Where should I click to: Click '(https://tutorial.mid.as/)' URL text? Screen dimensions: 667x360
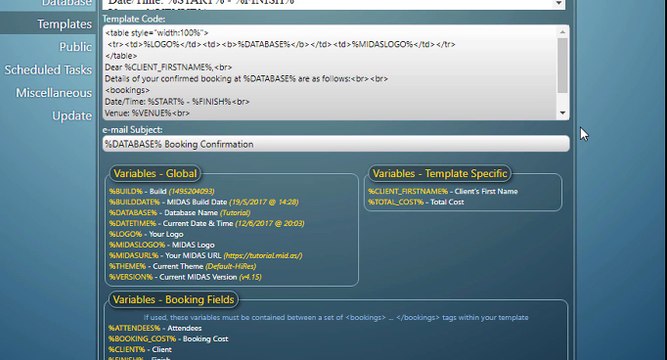tap(263, 255)
